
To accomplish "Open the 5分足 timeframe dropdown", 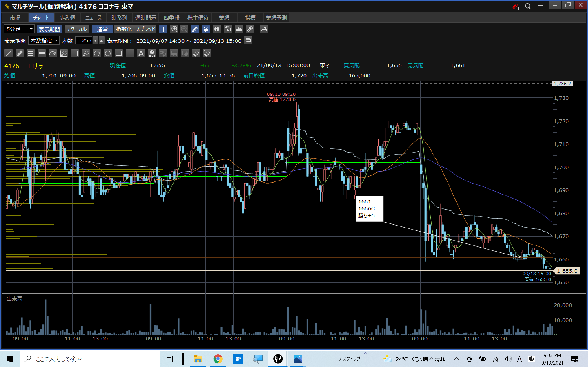I will point(19,29).
